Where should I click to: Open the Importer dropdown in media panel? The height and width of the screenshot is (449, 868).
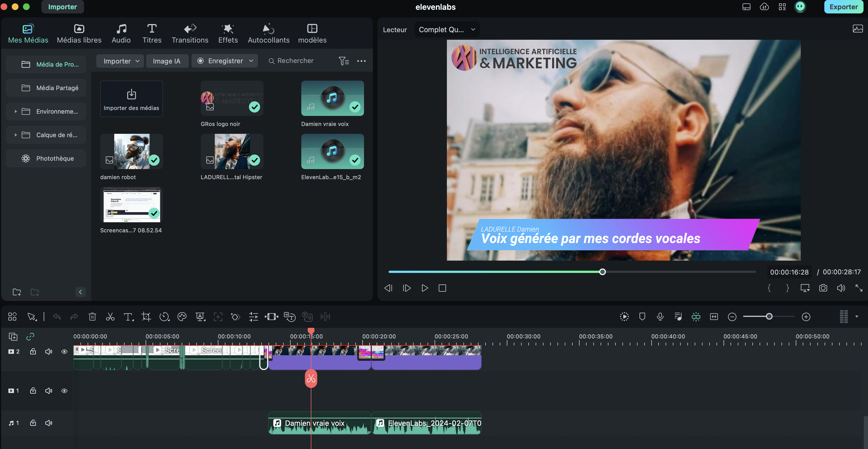pyautogui.click(x=120, y=61)
